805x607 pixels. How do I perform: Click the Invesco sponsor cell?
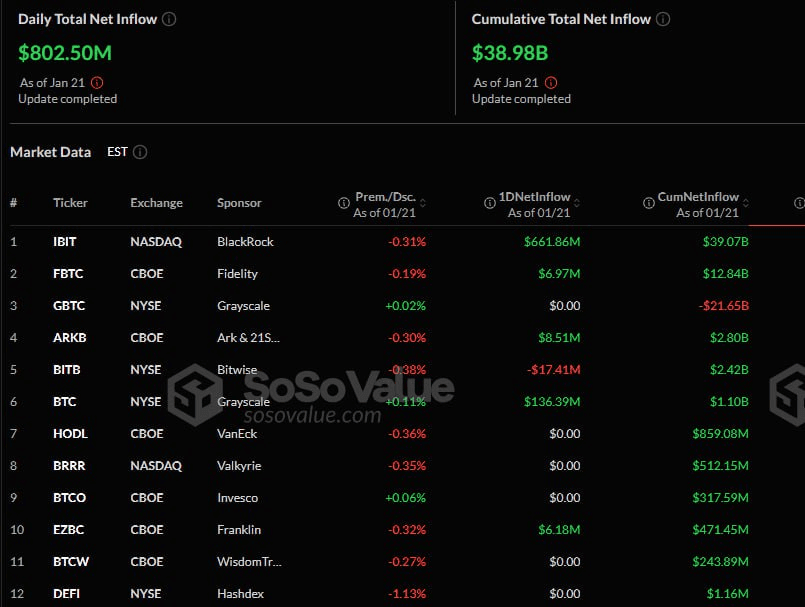tap(238, 498)
